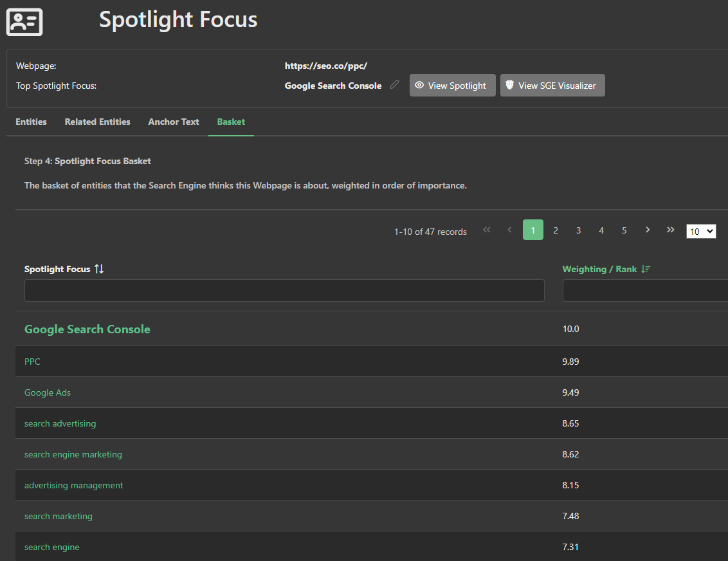Go to page 3 of results
The image size is (728, 561).
pyautogui.click(x=578, y=230)
